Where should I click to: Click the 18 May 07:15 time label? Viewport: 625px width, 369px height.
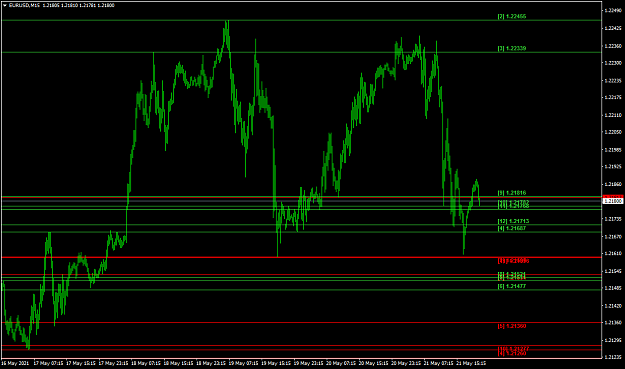pyautogui.click(x=146, y=363)
